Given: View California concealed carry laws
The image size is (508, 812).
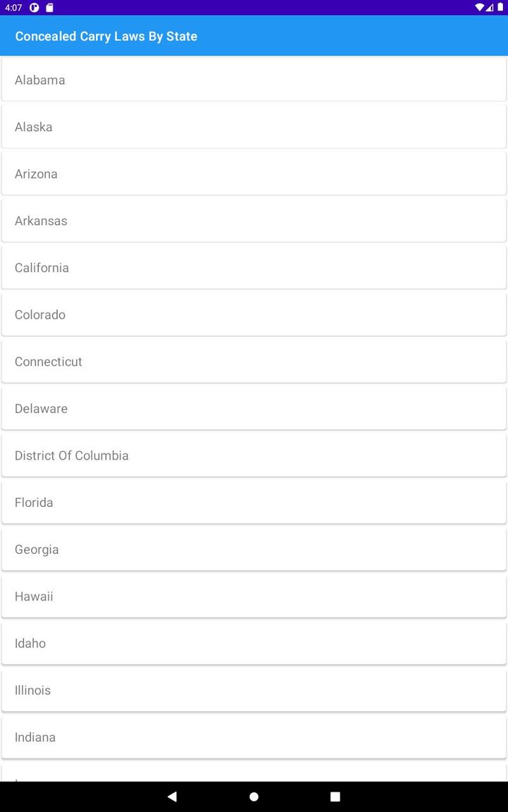Looking at the screenshot, I should 254,268.
